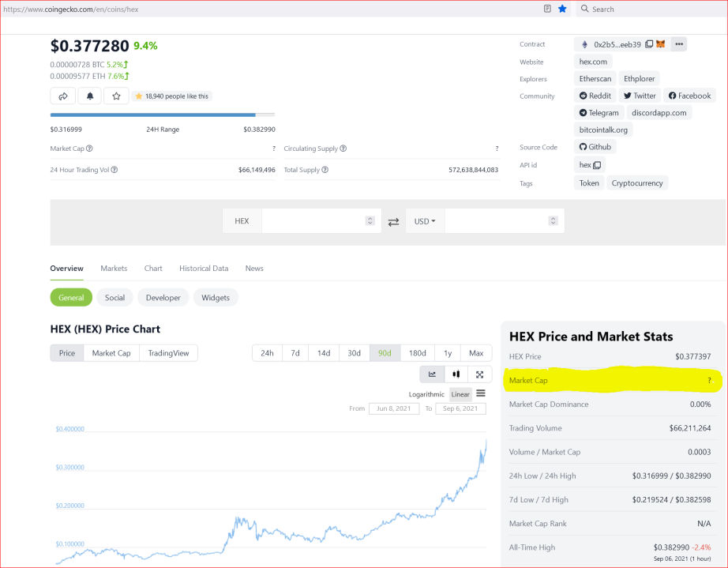This screenshot has width=728, height=568.
Task: Switch to the candlestick chart icon
Action: [456, 374]
